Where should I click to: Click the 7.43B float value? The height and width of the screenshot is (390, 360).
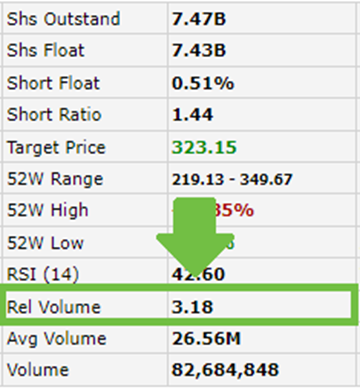tap(199, 51)
